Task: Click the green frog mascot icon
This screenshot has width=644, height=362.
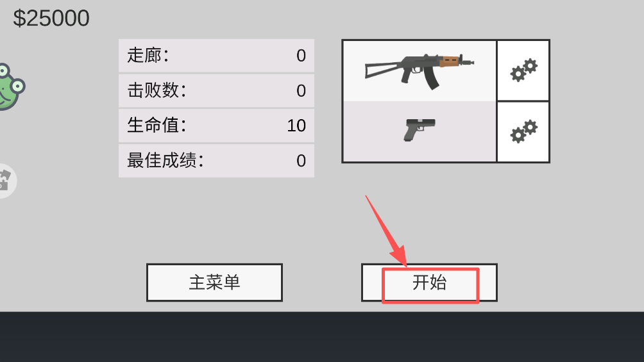Action: (12, 87)
